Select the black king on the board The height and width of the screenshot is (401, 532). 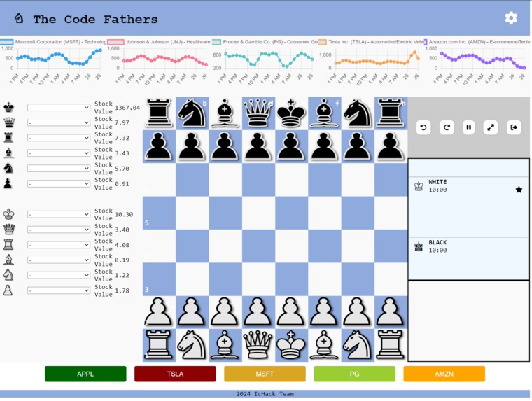point(291,113)
